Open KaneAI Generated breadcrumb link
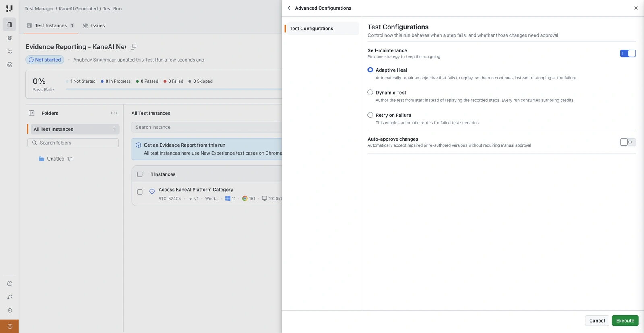This screenshot has height=333, width=644. pos(78,9)
